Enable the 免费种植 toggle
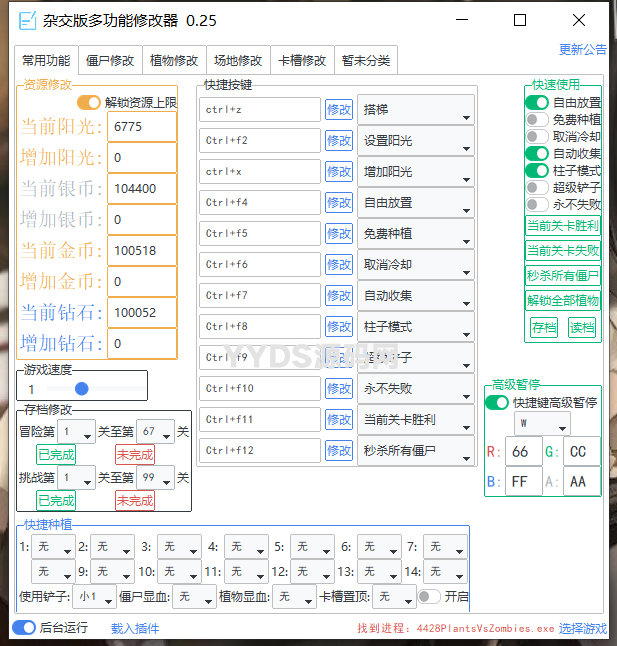Image resolution: width=617 pixels, height=646 pixels. click(537, 119)
